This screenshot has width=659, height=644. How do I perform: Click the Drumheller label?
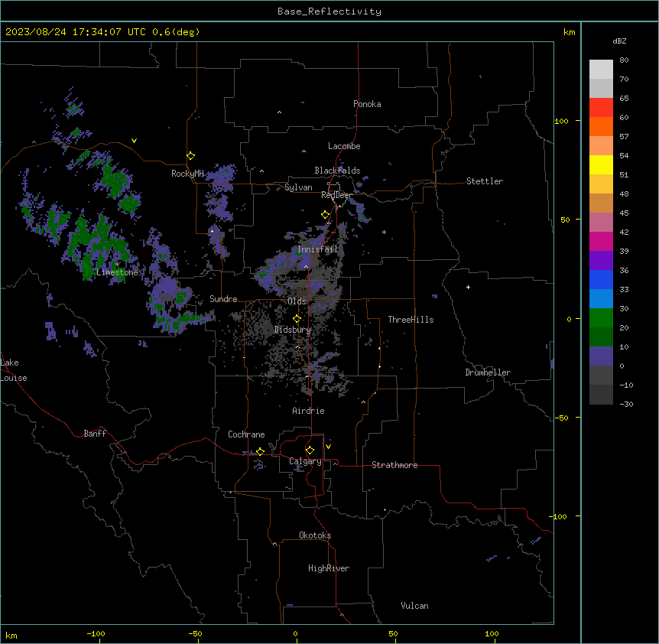point(488,372)
